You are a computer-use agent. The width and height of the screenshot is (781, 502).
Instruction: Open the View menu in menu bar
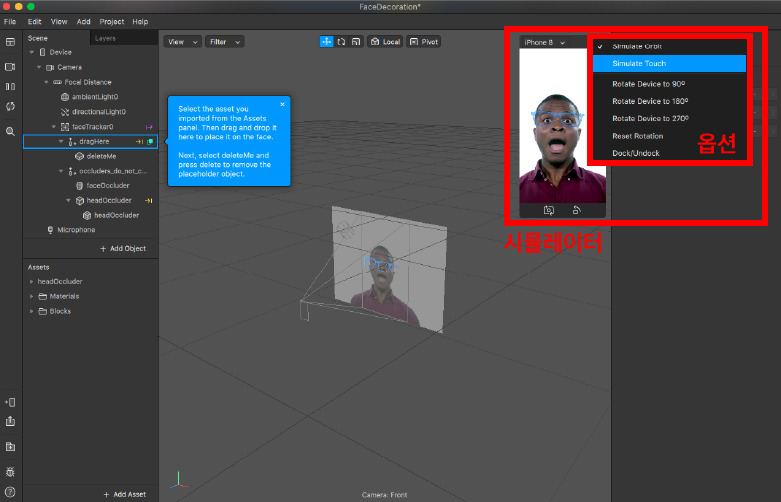pyautogui.click(x=59, y=22)
